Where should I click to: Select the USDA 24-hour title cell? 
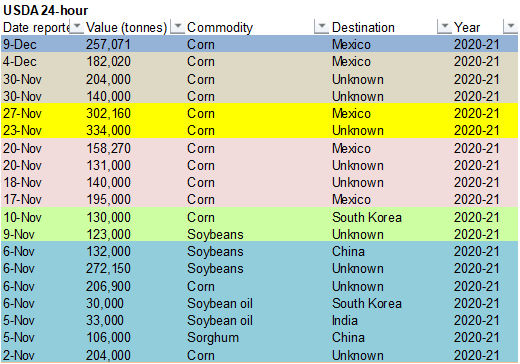coord(45,11)
